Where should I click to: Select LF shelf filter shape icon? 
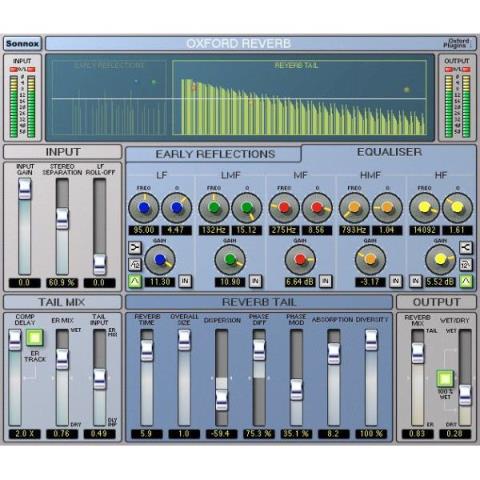pyautogui.click(x=135, y=248)
